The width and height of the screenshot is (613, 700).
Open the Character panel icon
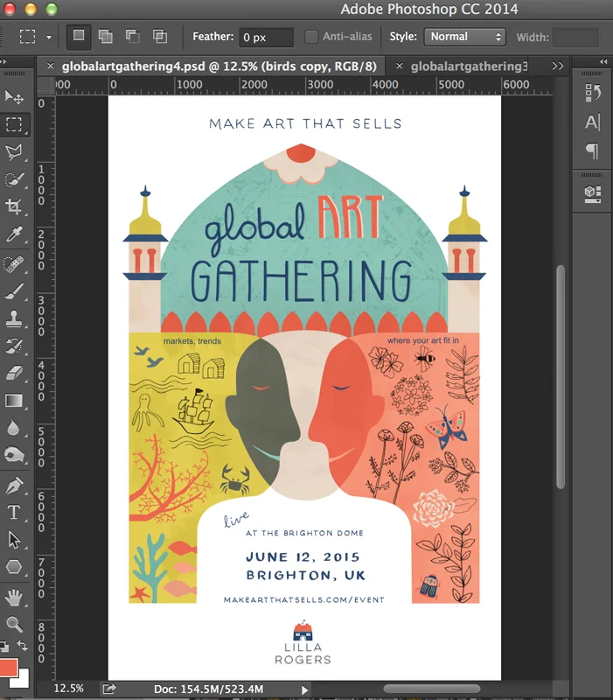(x=593, y=122)
